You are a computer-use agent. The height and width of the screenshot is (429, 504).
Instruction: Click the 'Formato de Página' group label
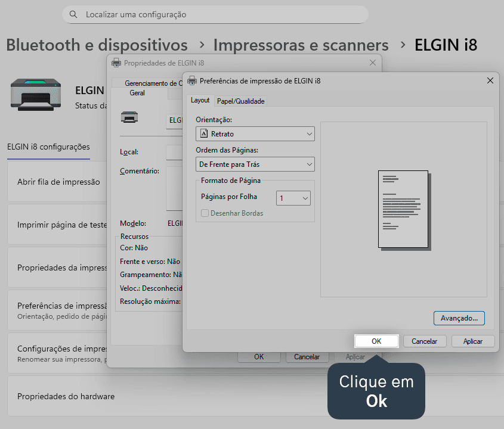[x=231, y=181]
